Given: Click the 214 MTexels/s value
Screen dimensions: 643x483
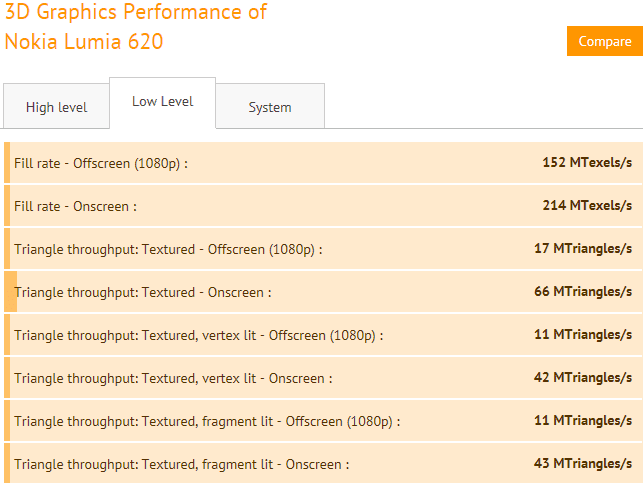Looking at the screenshot, I should tap(587, 205).
